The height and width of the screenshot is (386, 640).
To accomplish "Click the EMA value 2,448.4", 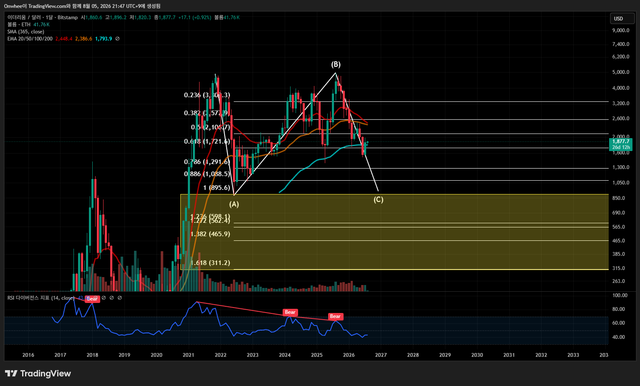I will [x=64, y=39].
